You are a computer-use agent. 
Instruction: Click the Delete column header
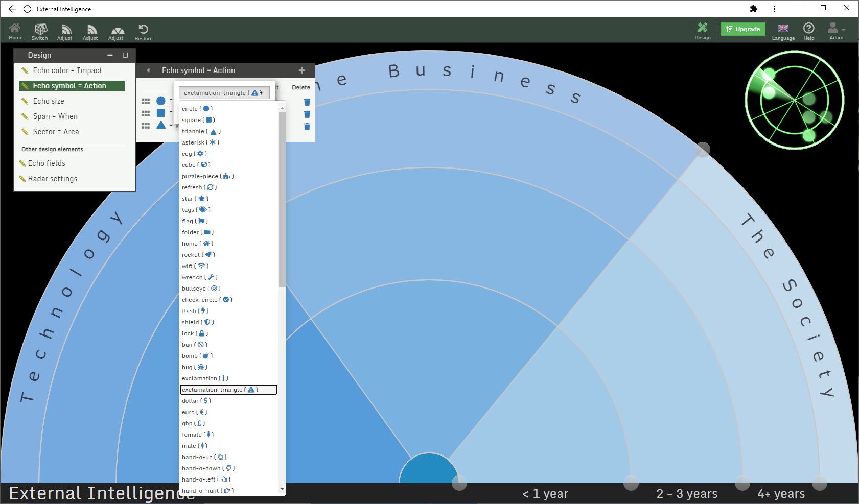(x=301, y=87)
